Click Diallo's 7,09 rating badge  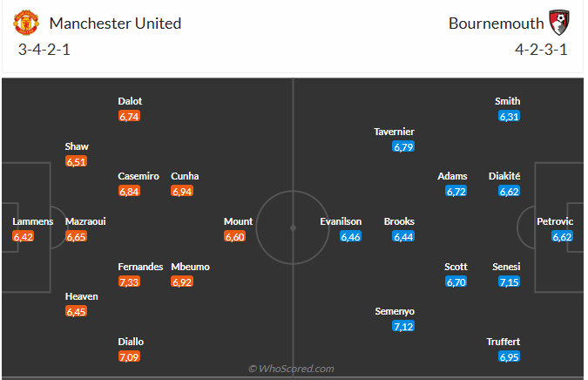click(x=130, y=356)
